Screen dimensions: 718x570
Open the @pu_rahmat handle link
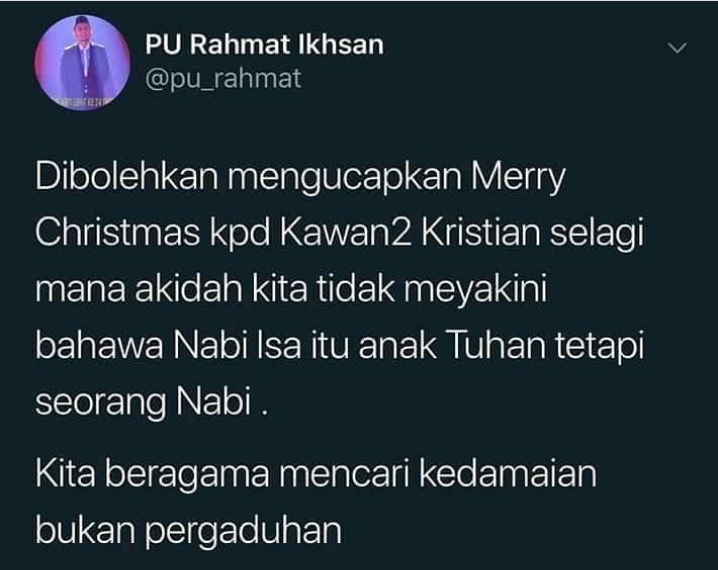tap(223, 79)
